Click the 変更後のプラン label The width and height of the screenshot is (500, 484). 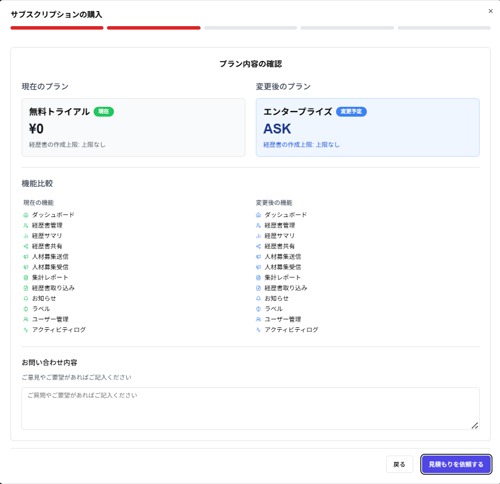283,87
